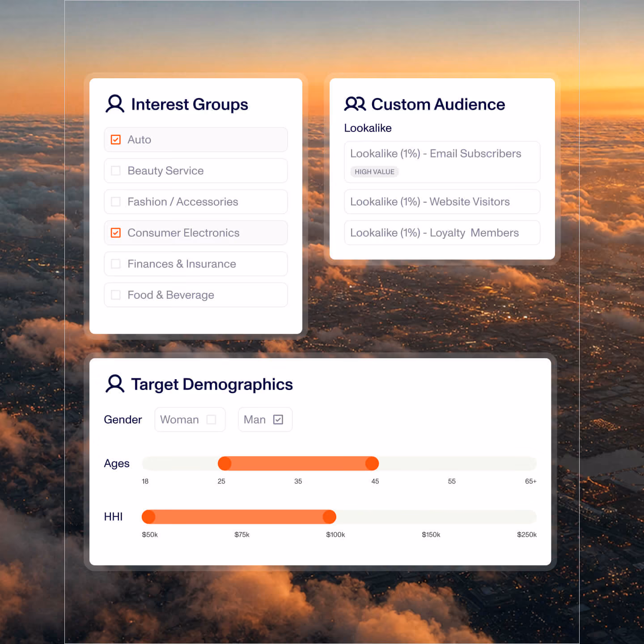Click the Custom Audience people icon
Image resolution: width=644 pixels, height=644 pixels.
(x=355, y=104)
